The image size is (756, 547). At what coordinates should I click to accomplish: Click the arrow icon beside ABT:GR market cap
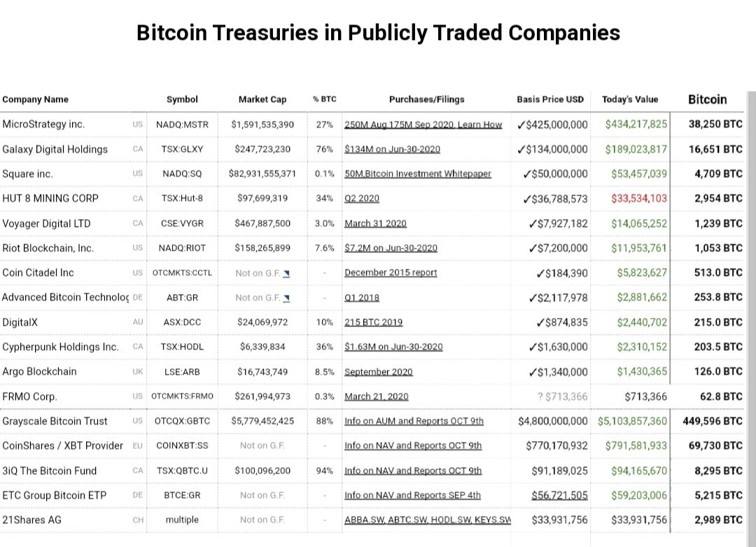click(287, 298)
